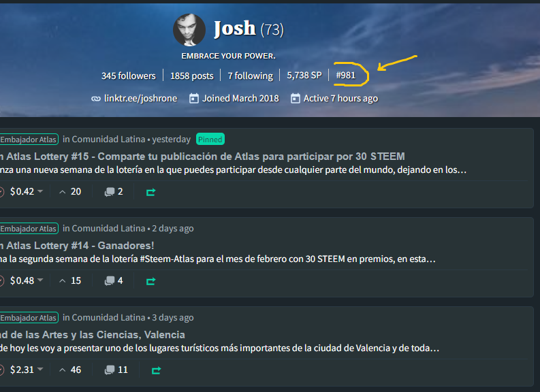
Task: Click the resteem icon on Lottery #15 post
Action: pyautogui.click(x=151, y=192)
